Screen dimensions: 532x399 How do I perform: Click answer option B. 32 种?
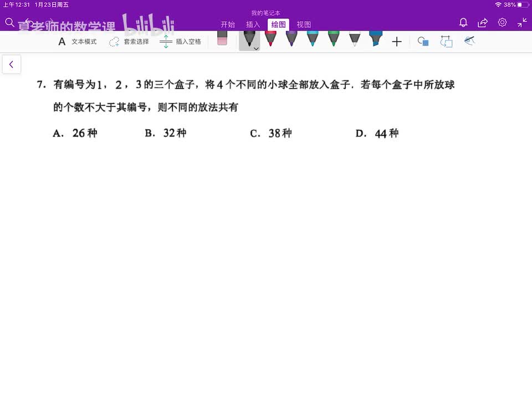[166, 133]
